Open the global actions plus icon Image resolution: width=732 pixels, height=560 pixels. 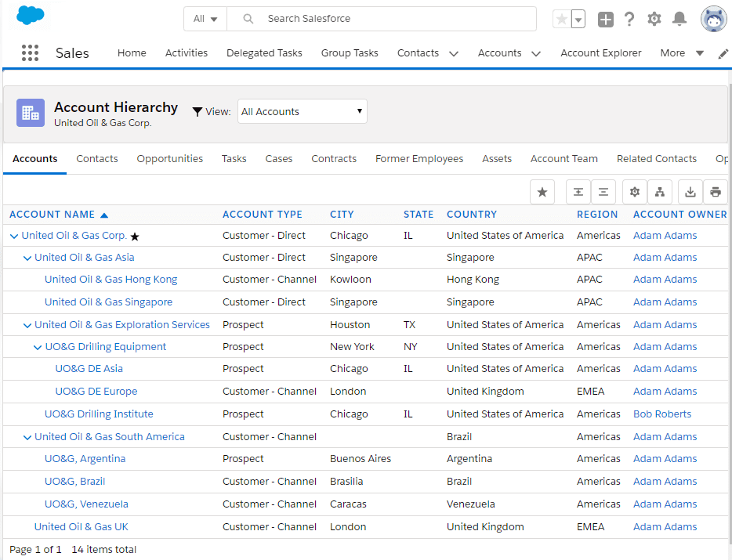pos(606,19)
